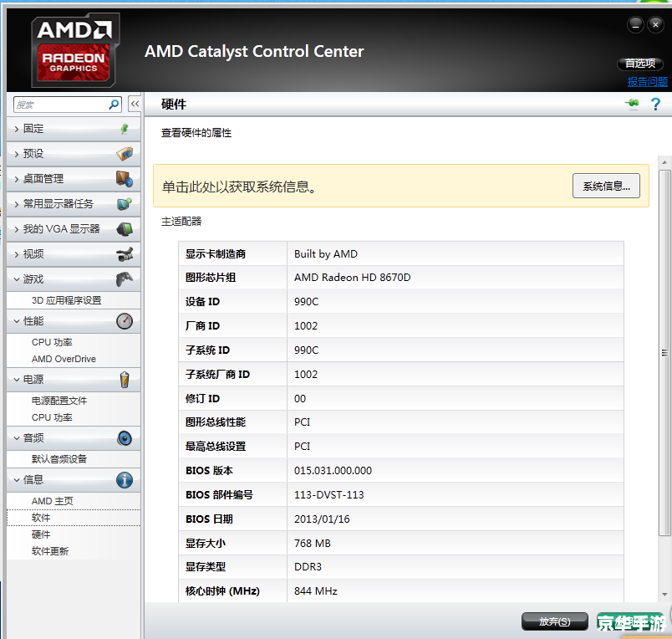Expand the 预设 section
Viewport: 672px width, 639px height.
[16, 154]
